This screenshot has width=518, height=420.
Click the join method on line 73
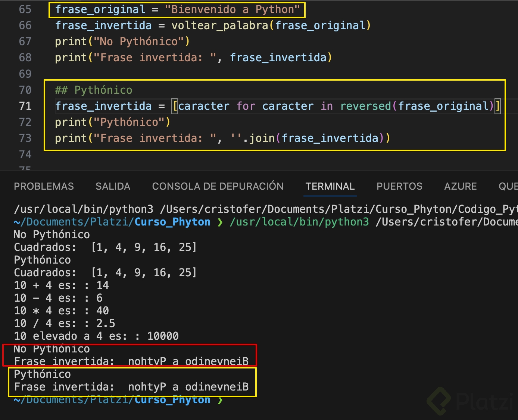(x=262, y=138)
